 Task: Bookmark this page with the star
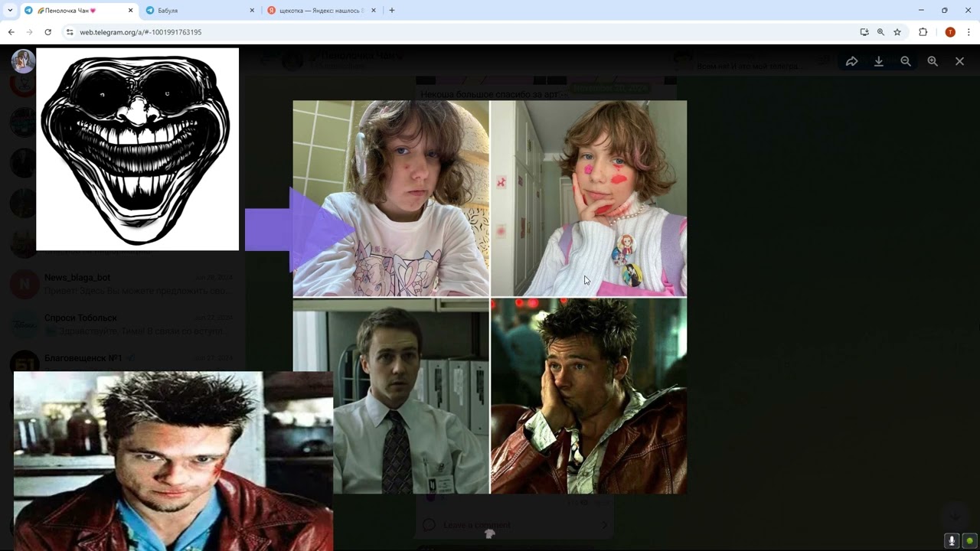(x=897, y=32)
